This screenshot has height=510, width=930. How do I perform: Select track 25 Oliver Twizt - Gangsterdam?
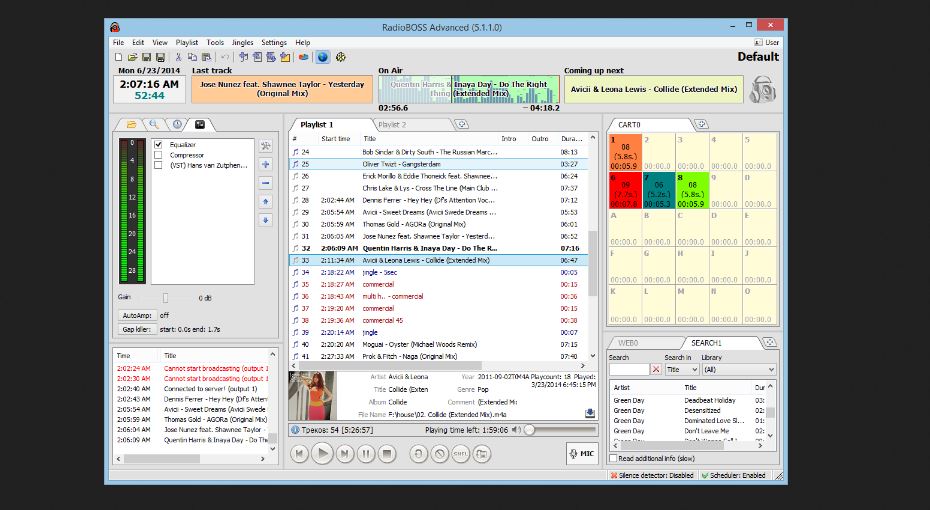(439, 164)
